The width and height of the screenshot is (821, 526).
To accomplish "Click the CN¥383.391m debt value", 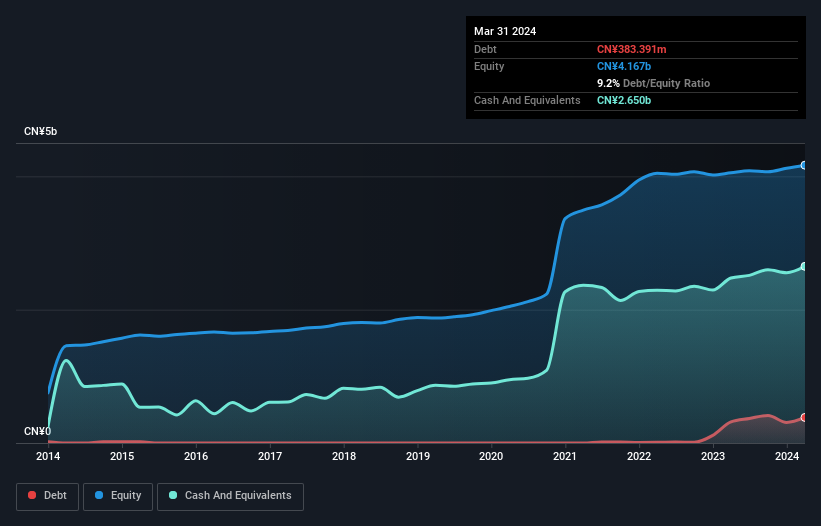I will [x=634, y=49].
